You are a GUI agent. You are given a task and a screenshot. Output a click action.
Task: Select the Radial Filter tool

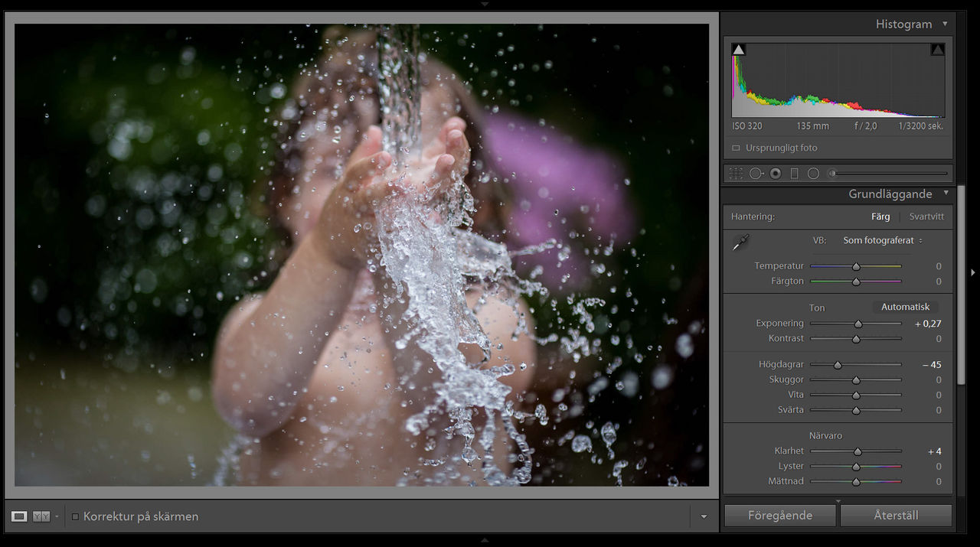tap(813, 174)
